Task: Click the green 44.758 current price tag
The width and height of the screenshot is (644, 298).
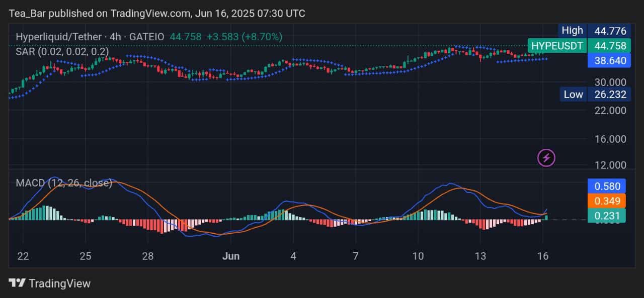Action: tap(610, 46)
